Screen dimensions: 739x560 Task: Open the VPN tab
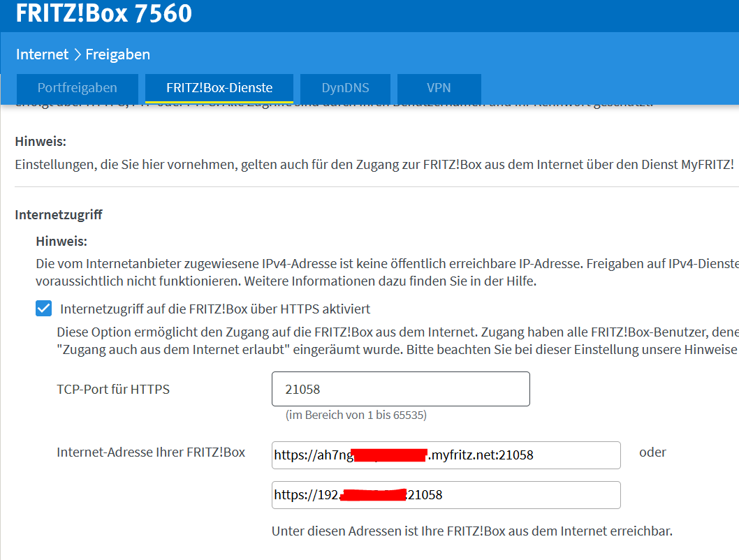439,88
